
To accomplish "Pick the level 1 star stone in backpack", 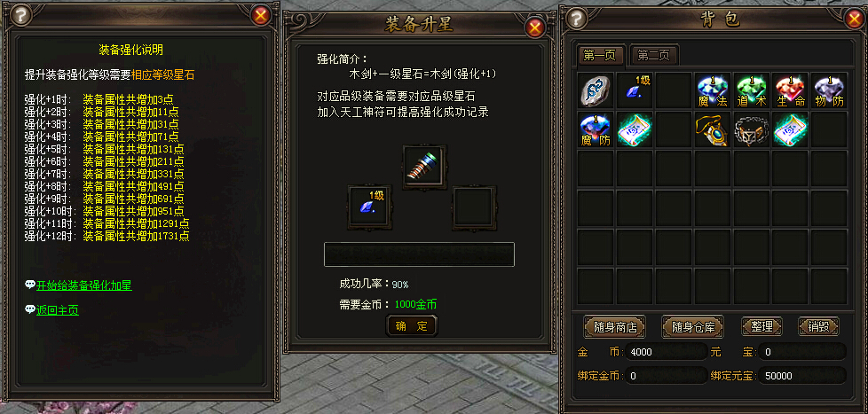I will 635,90.
